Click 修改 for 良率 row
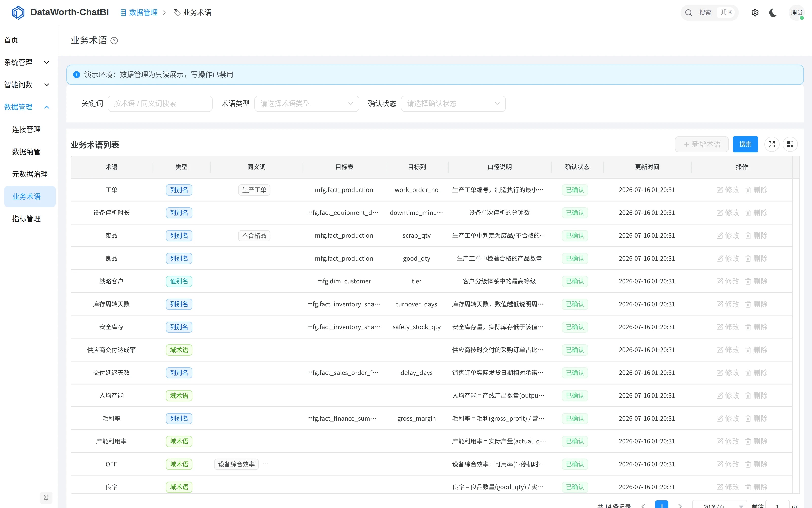 tap(728, 487)
